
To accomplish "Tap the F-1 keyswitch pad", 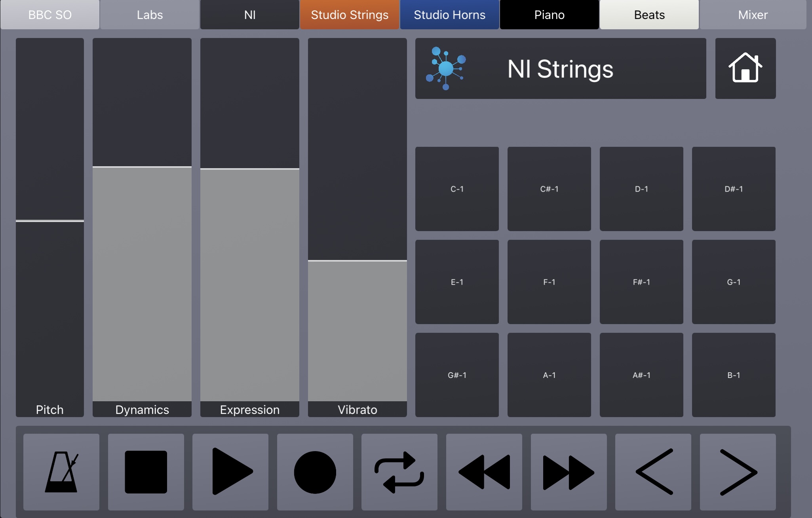I will [x=549, y=282].
